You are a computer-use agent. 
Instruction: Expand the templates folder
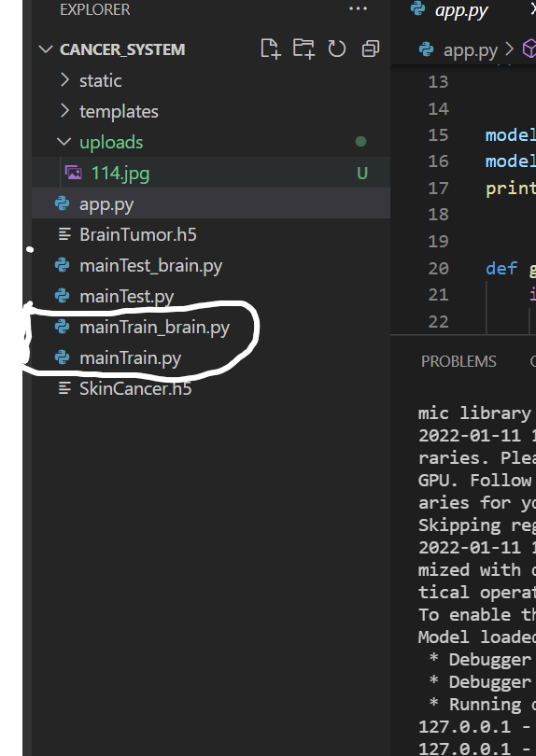pyautogui.click(x=65, y=111)
